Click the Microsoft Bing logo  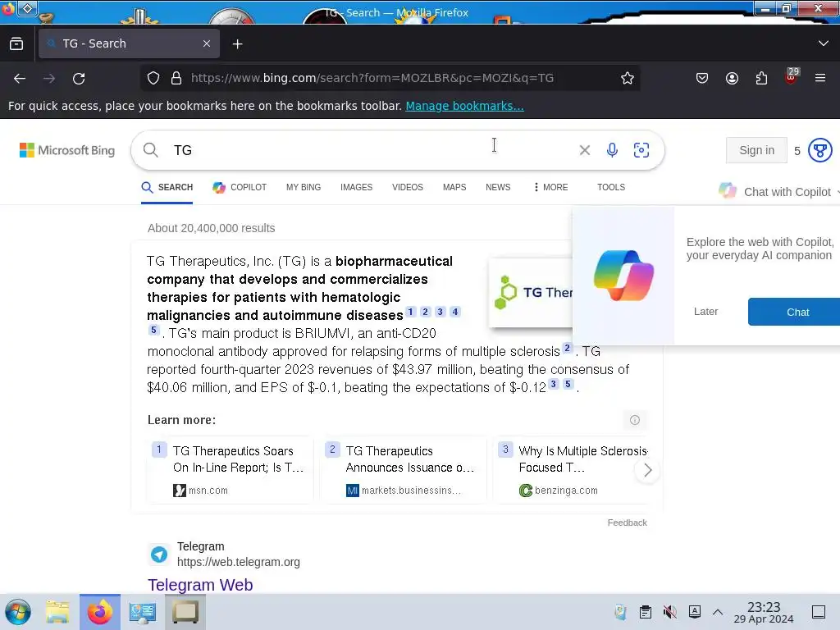coord(67,150)
